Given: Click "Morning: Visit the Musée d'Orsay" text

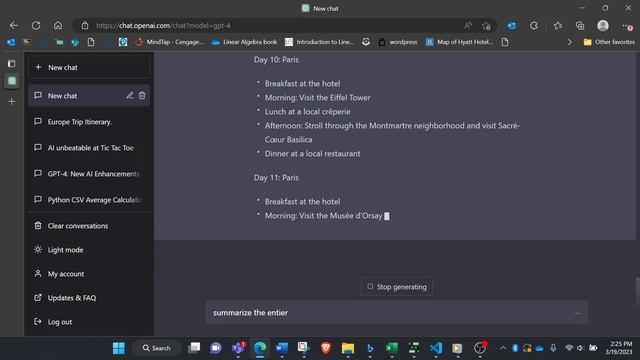Looking at the screenshot, I should click(x=324, y=216).
